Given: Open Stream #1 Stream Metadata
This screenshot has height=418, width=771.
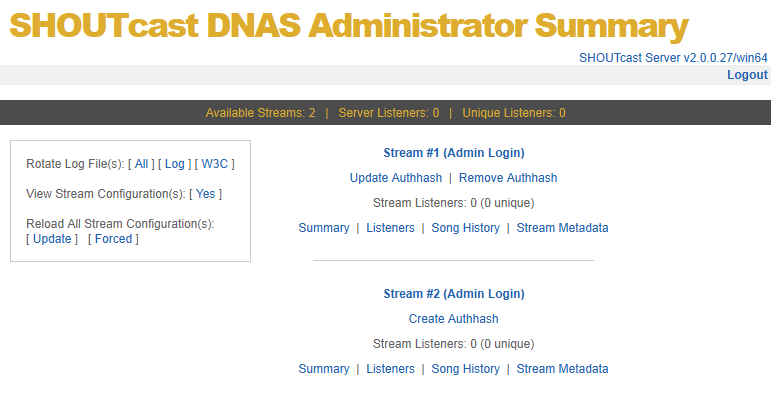Looking at the screenshot, I should (x=562, y=228).
